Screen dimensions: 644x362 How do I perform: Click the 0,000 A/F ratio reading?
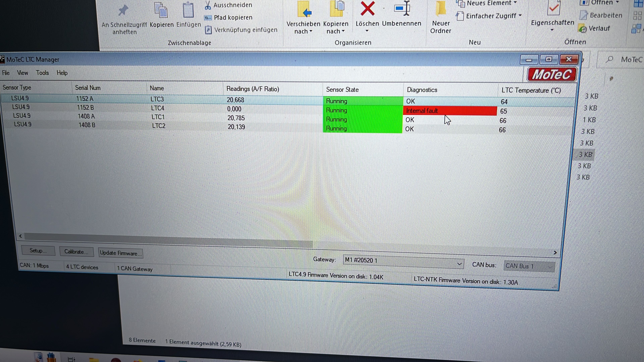point(234,109)
